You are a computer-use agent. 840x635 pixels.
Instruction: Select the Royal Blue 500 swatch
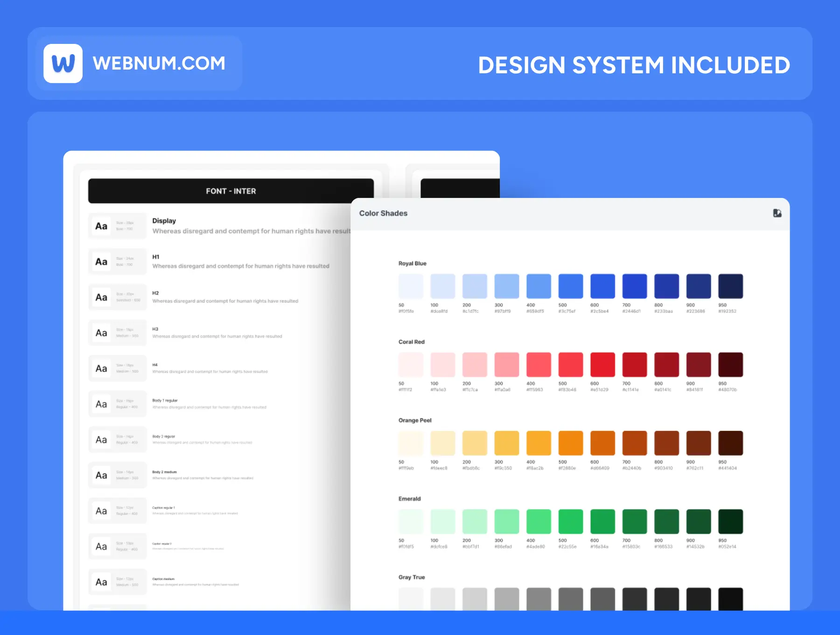click(x=571, y=285)
